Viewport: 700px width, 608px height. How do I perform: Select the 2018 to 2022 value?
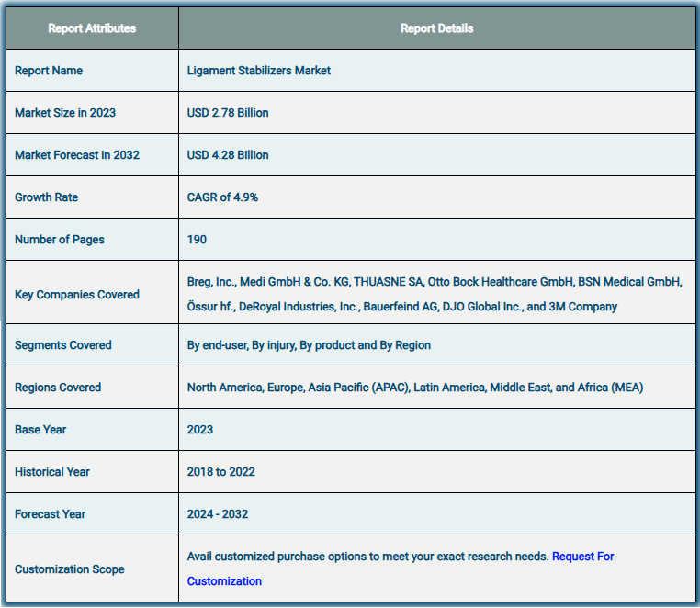coord(221,472)
